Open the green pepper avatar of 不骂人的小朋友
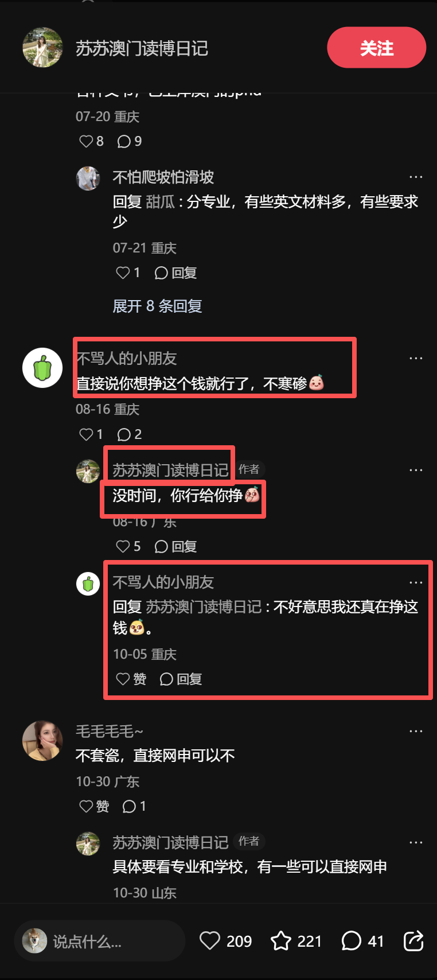The width and height of the screenshot is (437, 980). [x=42, y=368]
